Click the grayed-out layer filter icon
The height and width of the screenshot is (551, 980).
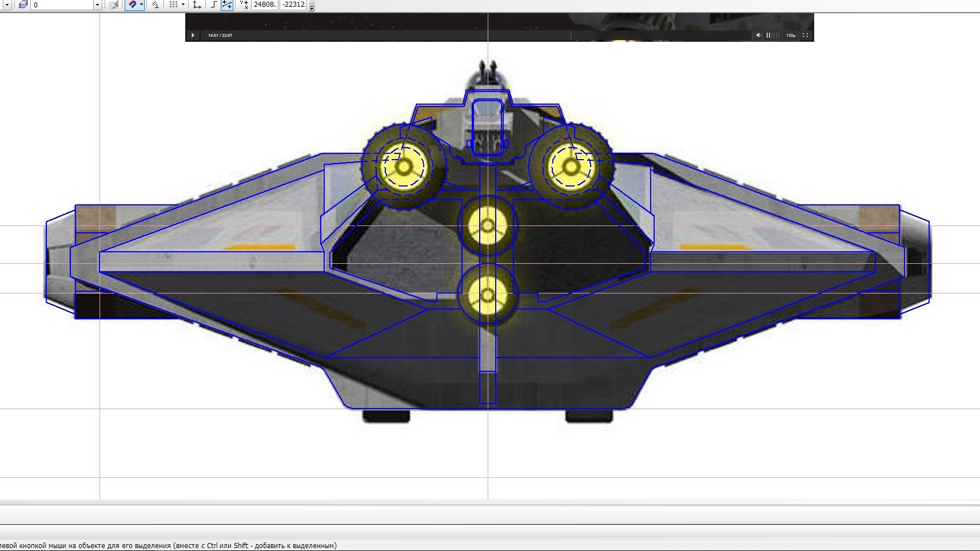click(x=114, y=5)
